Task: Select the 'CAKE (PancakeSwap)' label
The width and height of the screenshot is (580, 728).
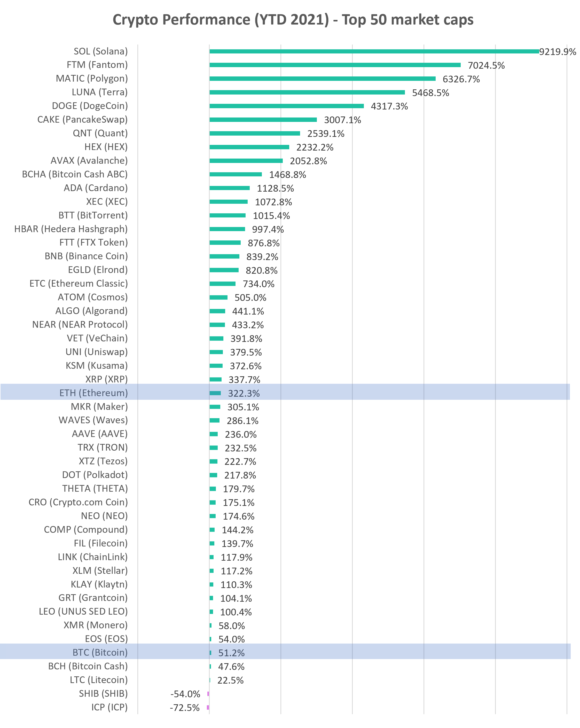Action: [x=82, y=120]
